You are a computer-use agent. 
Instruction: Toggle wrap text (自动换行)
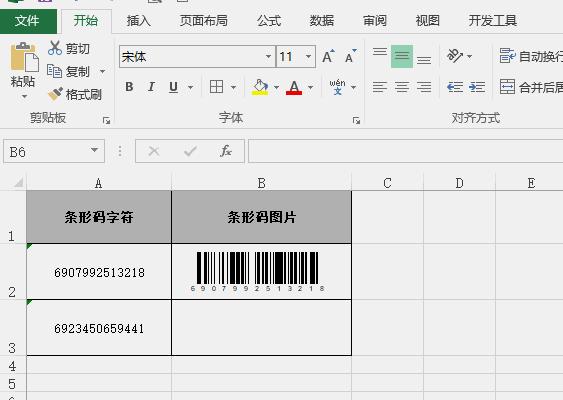[x=531, y=56]
